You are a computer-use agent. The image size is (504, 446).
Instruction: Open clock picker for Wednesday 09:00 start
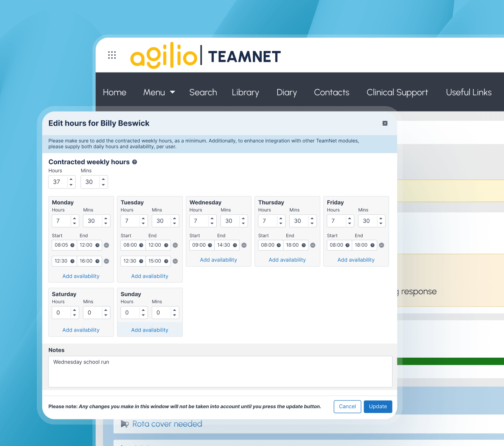pos(210,245)
